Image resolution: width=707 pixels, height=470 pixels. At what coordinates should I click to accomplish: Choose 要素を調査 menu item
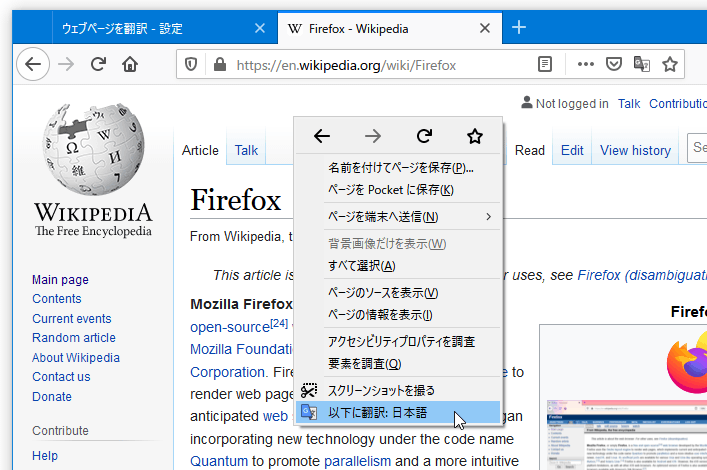(398, 364)
